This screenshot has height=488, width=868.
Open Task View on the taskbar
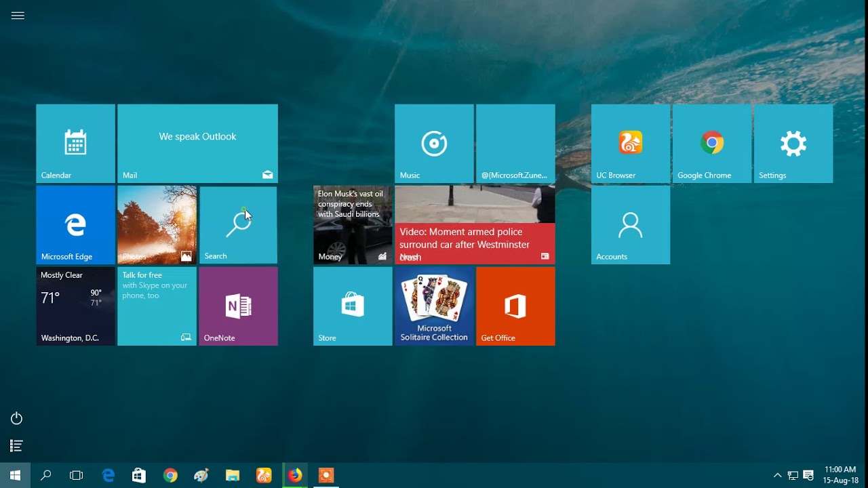click(77, 476)
